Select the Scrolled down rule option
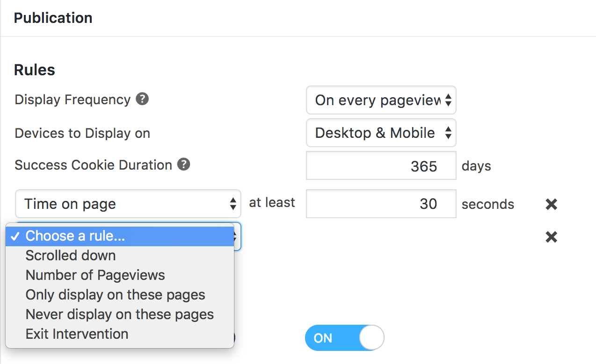 pyautogui.click(x=71, y=256)
